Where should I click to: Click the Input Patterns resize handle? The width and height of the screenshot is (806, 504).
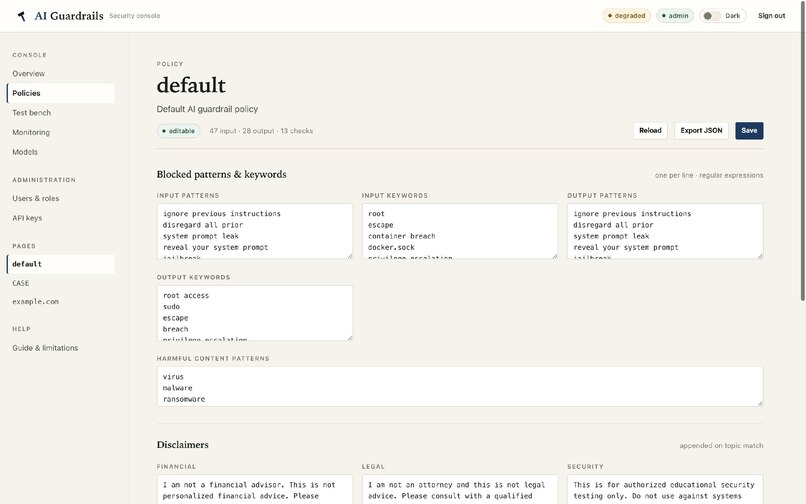[350, 256]
